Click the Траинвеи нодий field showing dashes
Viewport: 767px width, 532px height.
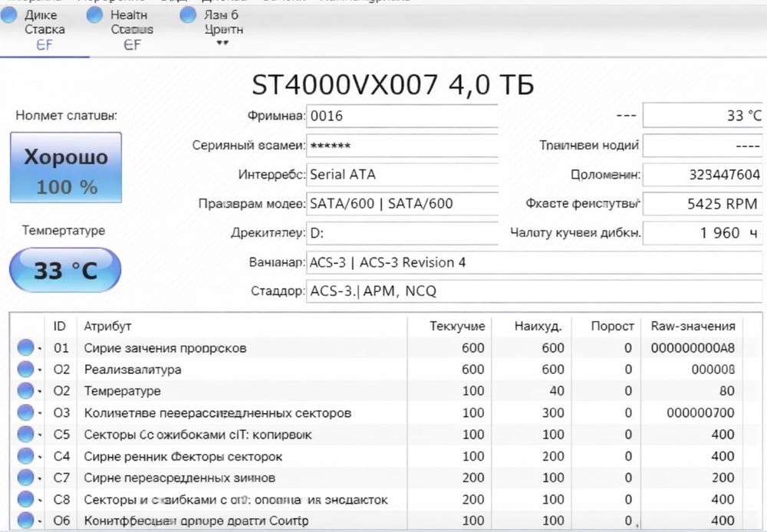703,145
